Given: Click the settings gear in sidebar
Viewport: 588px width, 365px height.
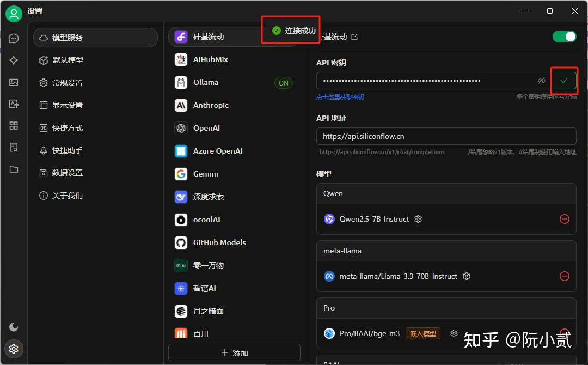Looking at the screenshot, I should pyautogui.click(x=14, y=349).
